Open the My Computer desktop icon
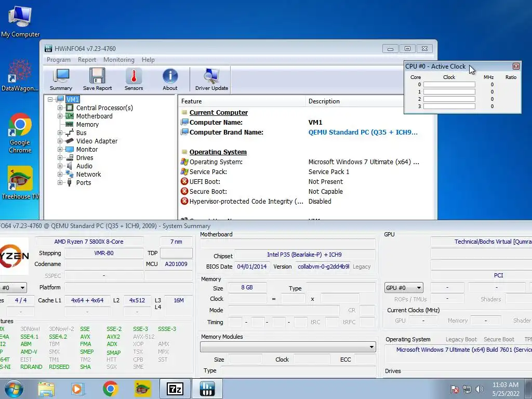The image size is (532, 399). 20,21
